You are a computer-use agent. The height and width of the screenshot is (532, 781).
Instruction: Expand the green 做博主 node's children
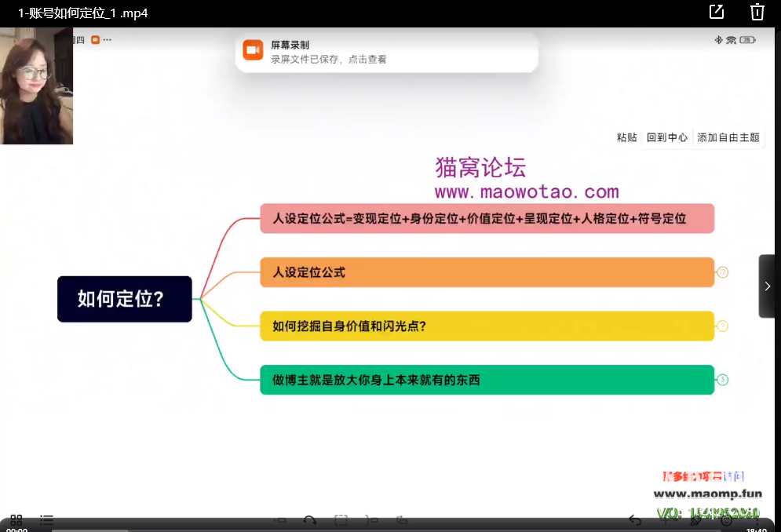pos(722,380)
